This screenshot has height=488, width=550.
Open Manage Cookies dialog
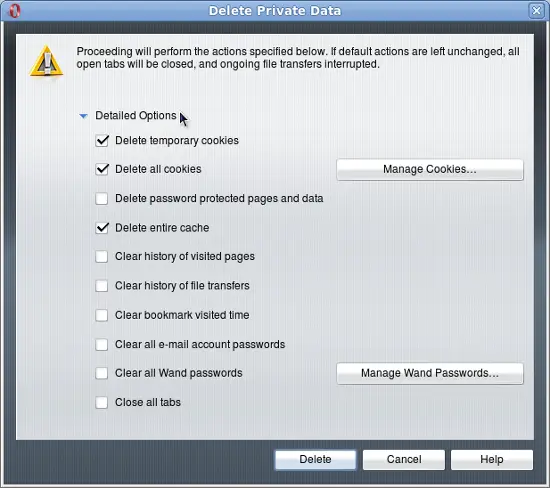coord(430,170)
